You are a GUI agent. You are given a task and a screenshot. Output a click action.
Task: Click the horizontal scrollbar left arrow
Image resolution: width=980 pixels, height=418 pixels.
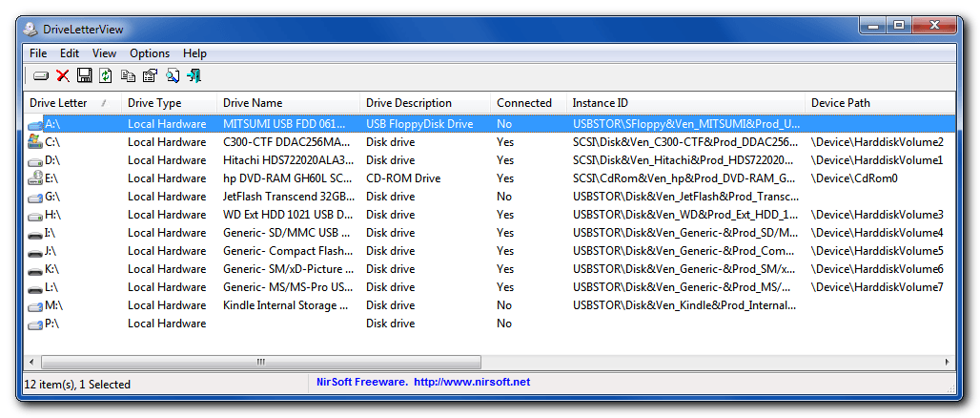pos(33,362)
